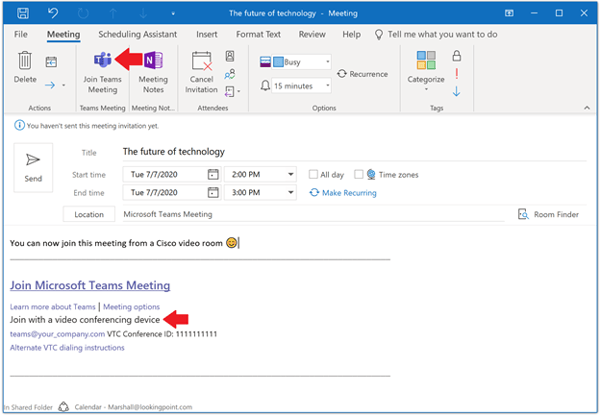Open the Response Options dropdown icon
Screen dimensions: 600x415
tap(232, 91)
